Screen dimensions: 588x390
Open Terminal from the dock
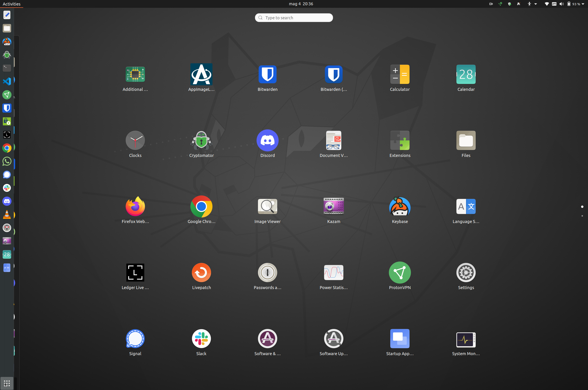click(7, 68)
